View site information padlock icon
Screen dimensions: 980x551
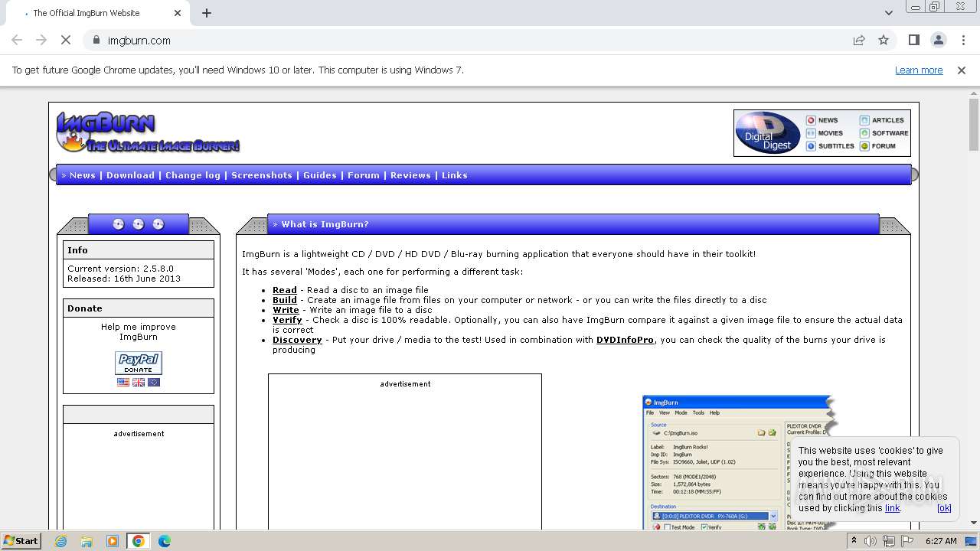click(x=96, y=40)
